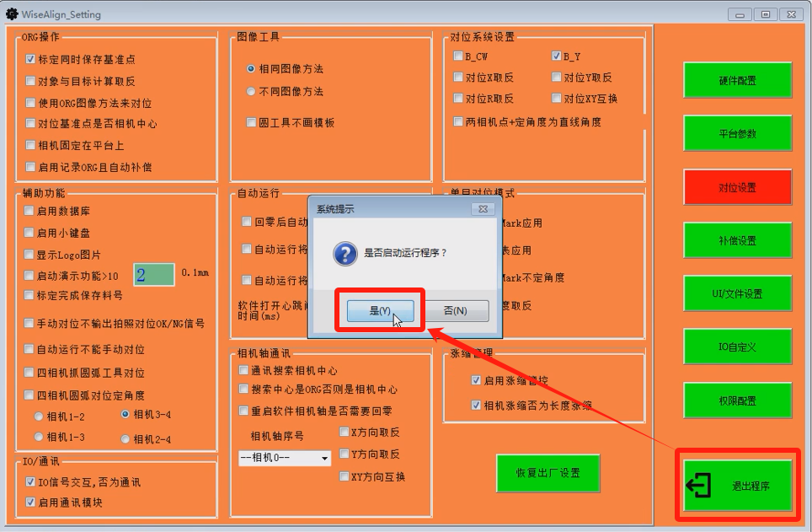This screenshot has height=532, width=812.
Task: Select 不同图像方法 radio button
Action: (251, 91)
